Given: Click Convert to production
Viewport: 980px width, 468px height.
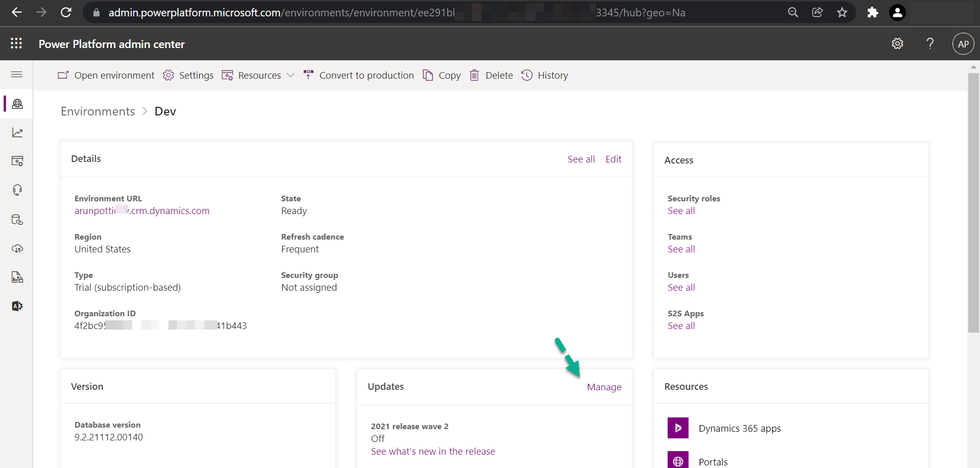Looking at the screenshot, I should 359,75.
